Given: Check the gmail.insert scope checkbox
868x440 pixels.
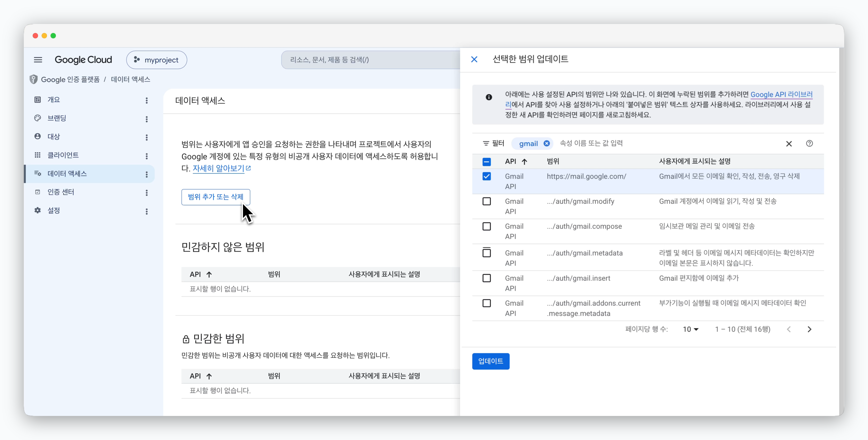Looking at the screenshot, I should pos(487,278).
